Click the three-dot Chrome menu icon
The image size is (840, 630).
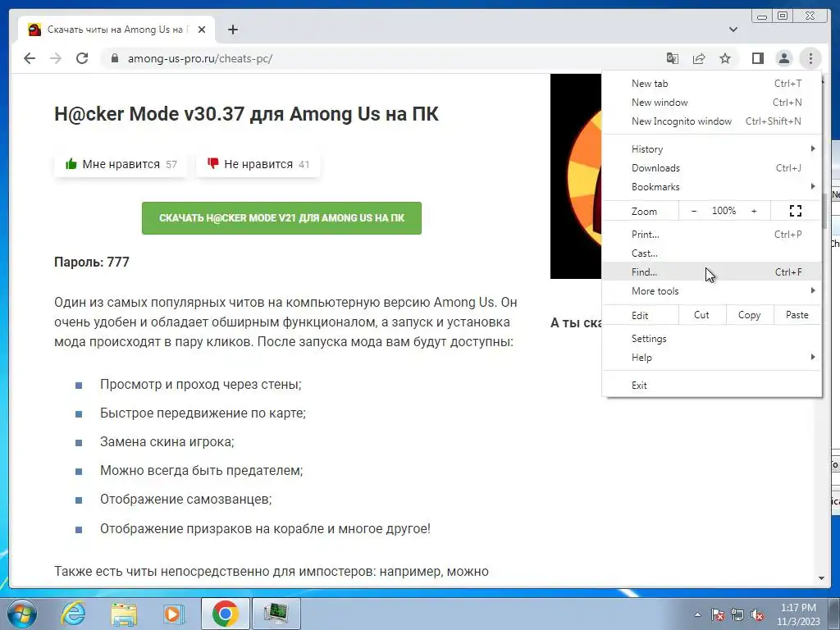pyautogui.click(x=810, y=58)
